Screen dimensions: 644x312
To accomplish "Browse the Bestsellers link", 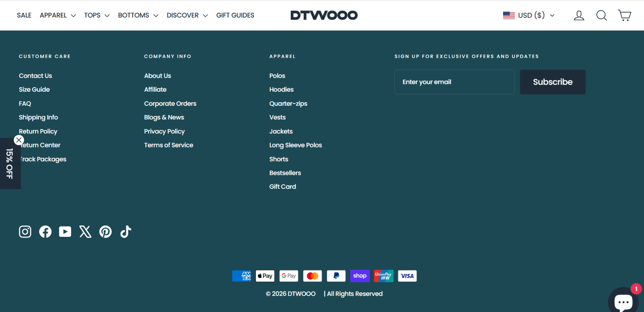I will (x=285, y=173).
